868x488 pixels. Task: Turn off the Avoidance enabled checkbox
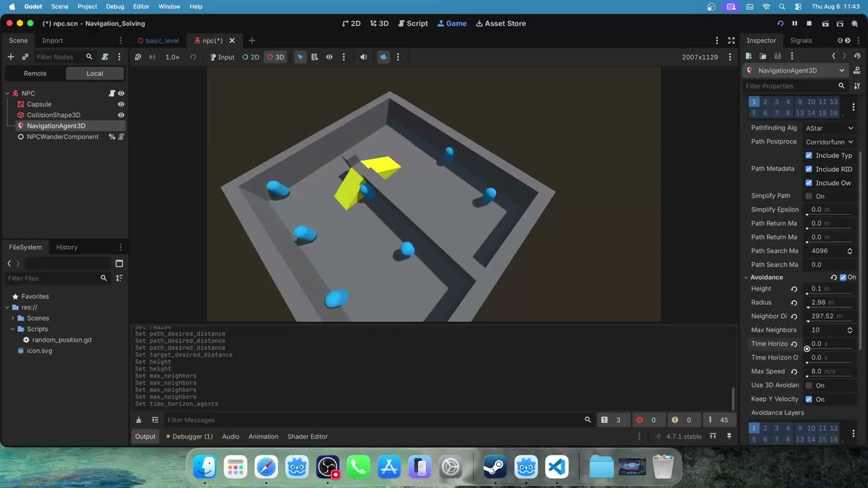click(x=843, y=277)
